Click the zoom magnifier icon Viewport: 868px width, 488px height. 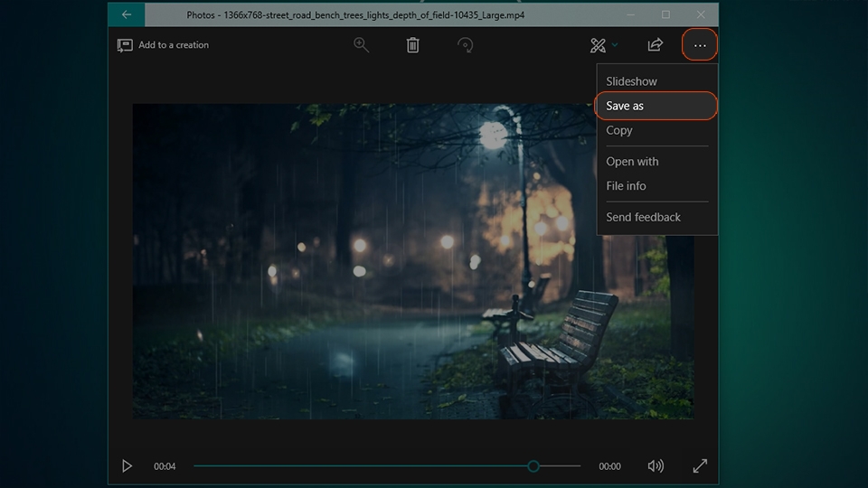(x=361, y=45)
